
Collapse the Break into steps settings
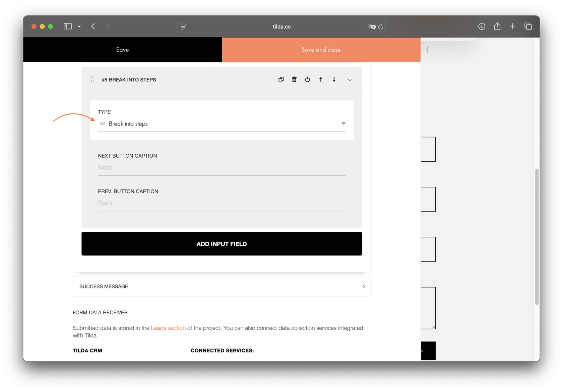coord(350,80)
